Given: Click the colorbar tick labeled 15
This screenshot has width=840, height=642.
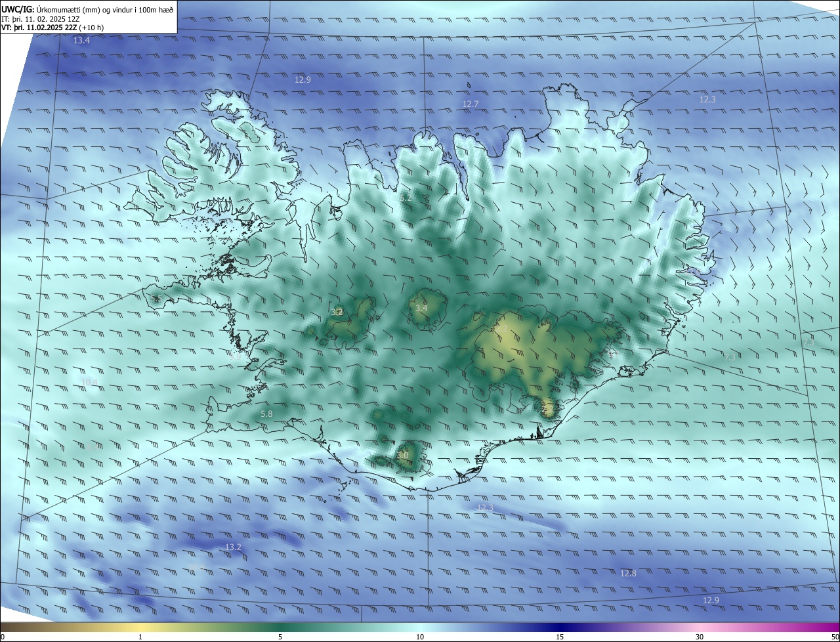Looking at the screenshot, I should 560,637.
